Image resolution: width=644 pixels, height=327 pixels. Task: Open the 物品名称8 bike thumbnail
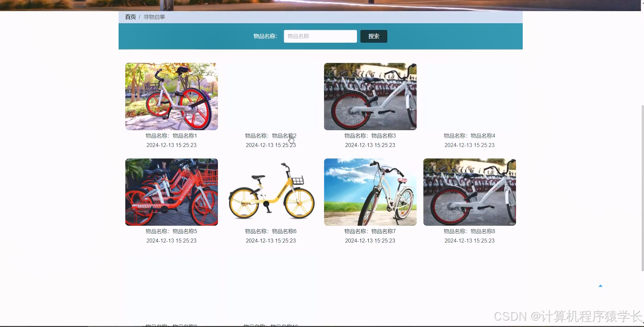(469, 192)
